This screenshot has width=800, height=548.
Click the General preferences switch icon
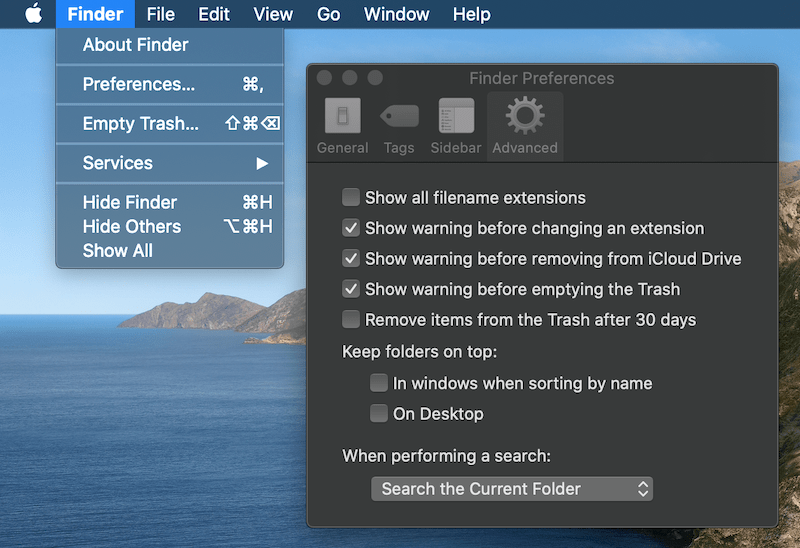tap(342, 116)
